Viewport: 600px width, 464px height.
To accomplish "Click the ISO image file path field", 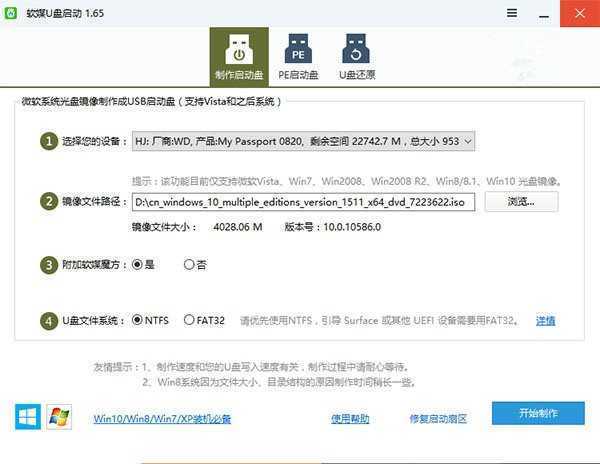I will (x=303, y=202).
